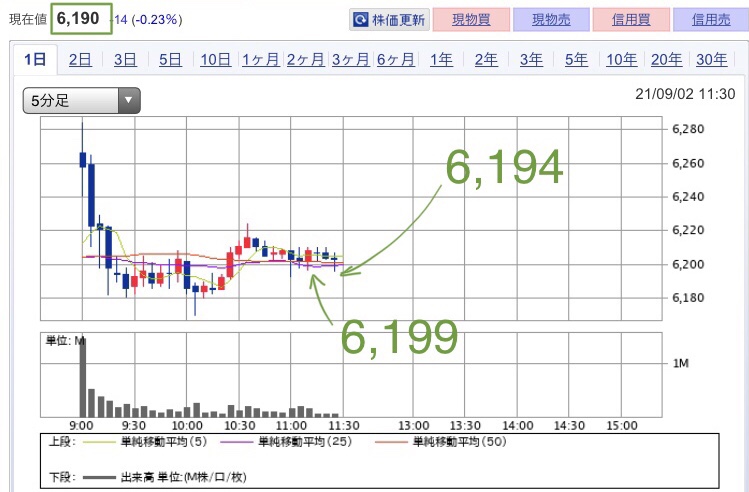The image size is (749, 492).
Task: Click the 株価更新 button label
Action: coord(398,20)
